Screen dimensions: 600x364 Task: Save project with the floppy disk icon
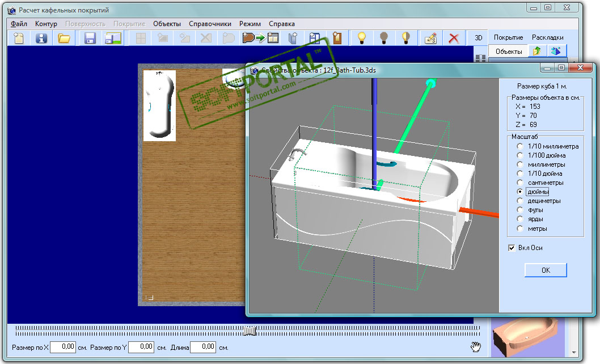90,38
